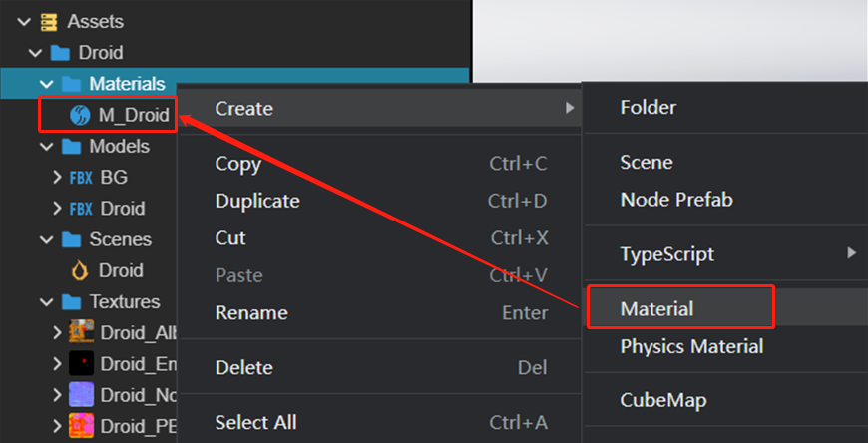
Task: Select the Droid_Emissive texture thumbnail
Action: [x=81, y=363]
